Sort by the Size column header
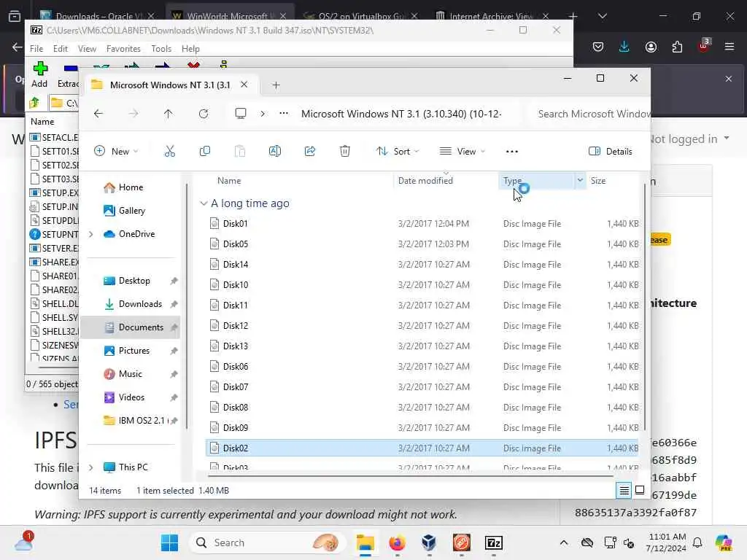The height and width of the screenshot is (560, 747). coord(598,181)
